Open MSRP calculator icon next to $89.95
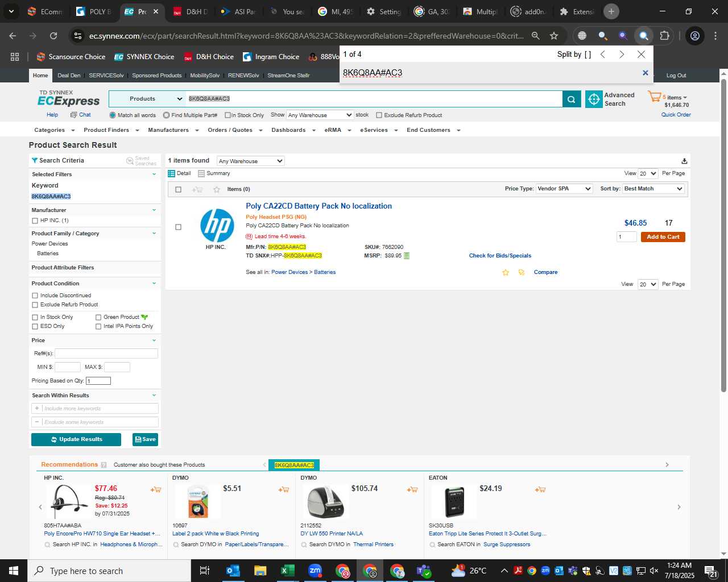728x582 pixels. tap(407, 256)
